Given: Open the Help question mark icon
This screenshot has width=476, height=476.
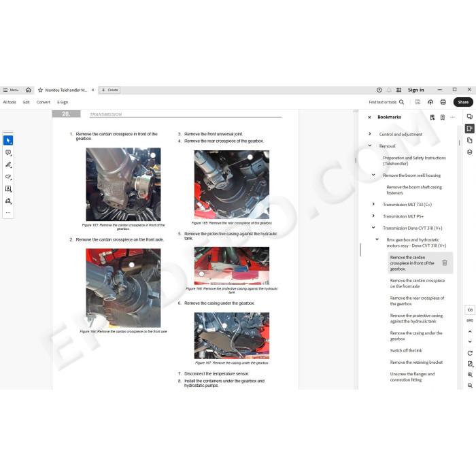Looking at the screenshot, I should [379, 90].
